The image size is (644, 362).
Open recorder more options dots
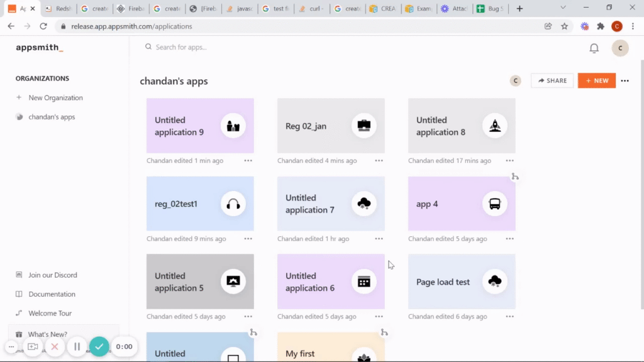click(11, 347)
